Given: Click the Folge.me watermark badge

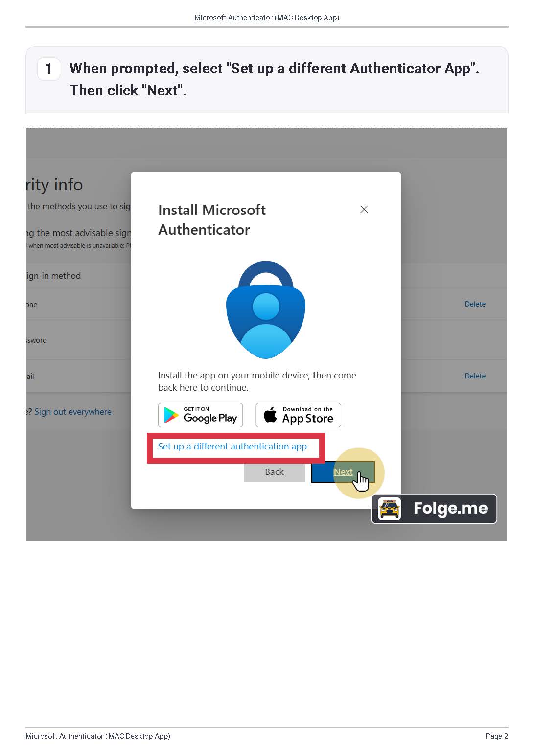Looking at the screenshot, I should pos(434,509).
